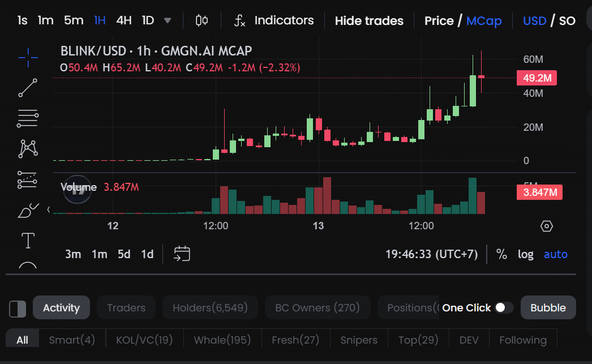This screenshot has width=592, height=364.
Task: Click the Hide trades button
Action: tap(368, 20)
